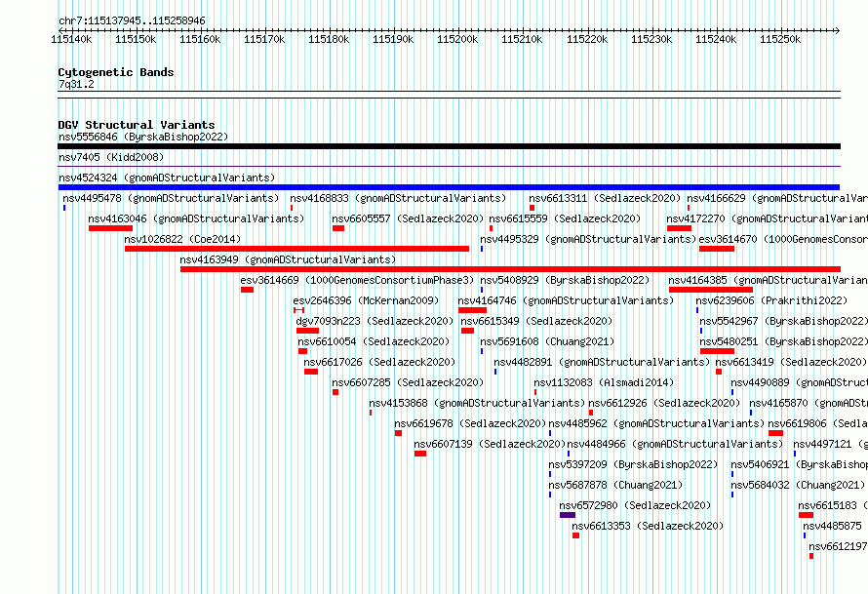Open the nsv6613419 (Sedlazeck2020) label

[791, 362]
